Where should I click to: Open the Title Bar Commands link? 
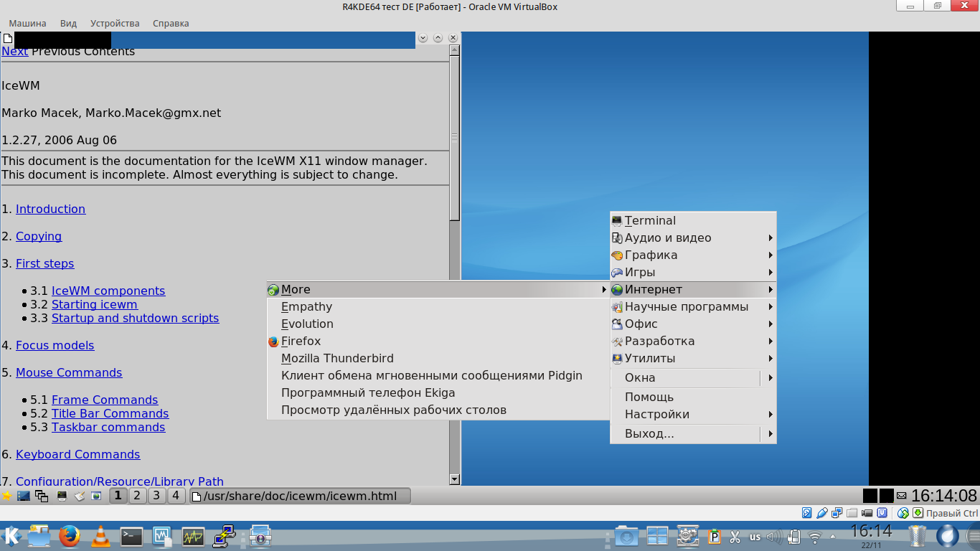tap(110, 414)
